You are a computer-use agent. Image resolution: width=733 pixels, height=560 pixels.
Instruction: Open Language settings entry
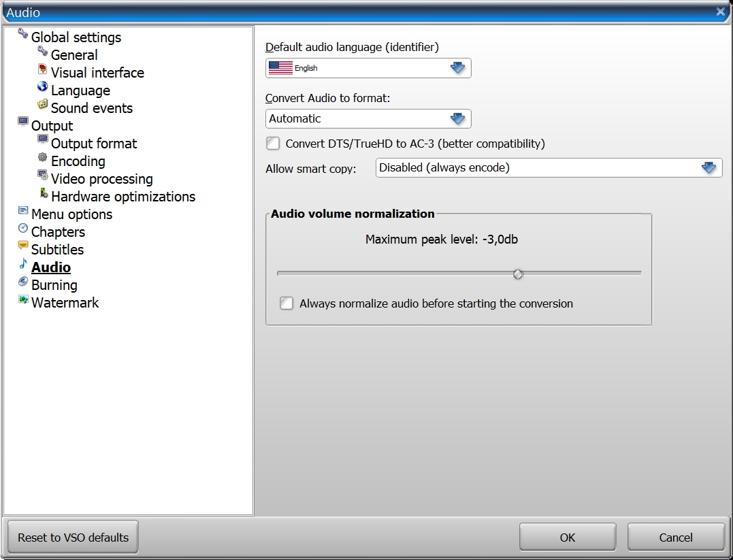(x=80, y=90)
